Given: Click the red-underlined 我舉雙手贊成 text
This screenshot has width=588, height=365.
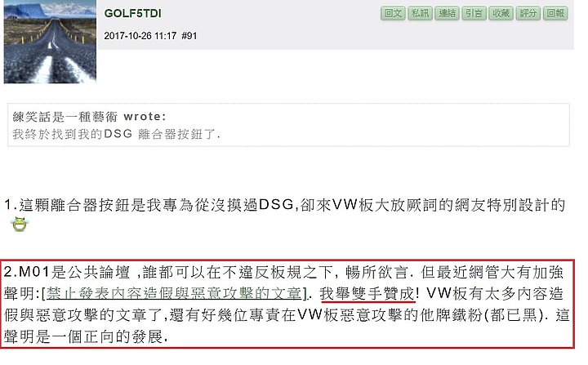Looking at the screenshot, I should (367, 293).
